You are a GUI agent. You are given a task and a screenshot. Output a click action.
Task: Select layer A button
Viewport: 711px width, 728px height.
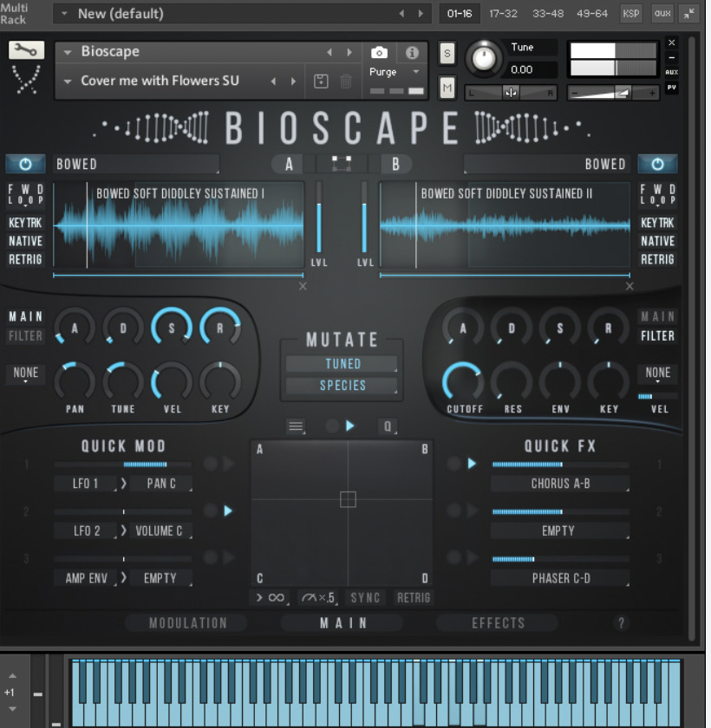[289, 164]
